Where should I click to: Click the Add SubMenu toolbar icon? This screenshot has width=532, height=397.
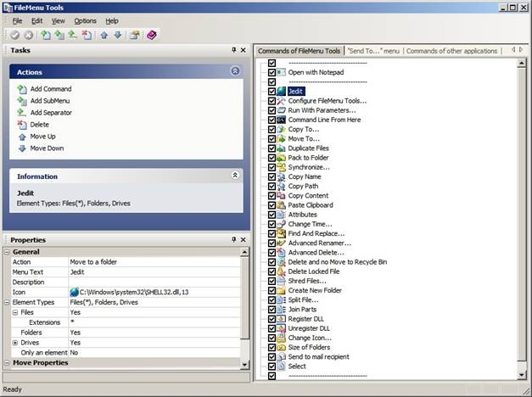(59, 35)
